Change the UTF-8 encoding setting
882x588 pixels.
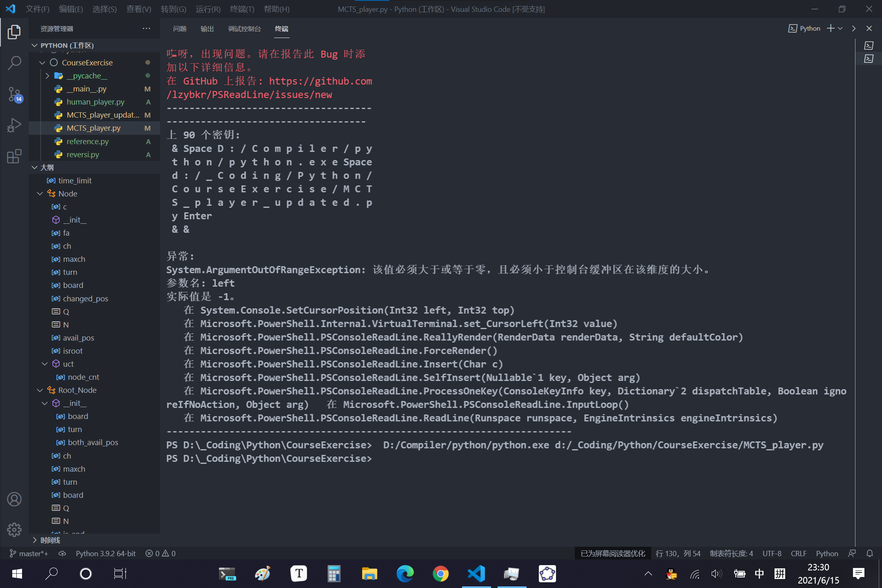tap(772, 553)
